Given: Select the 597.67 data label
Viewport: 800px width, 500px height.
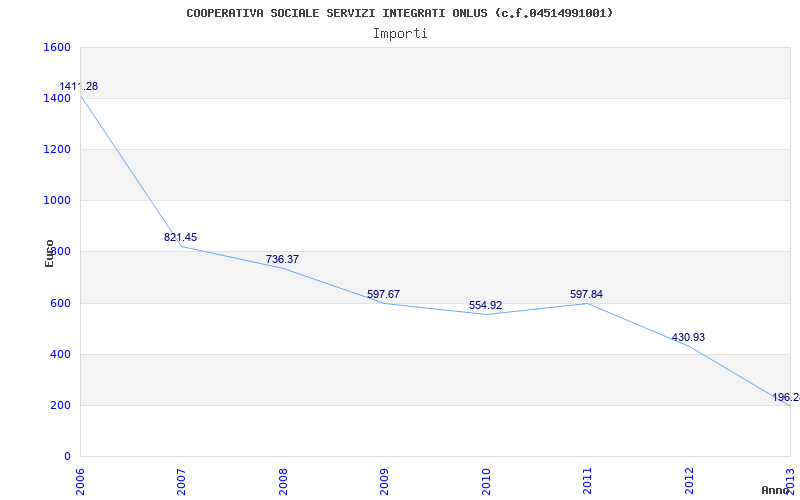Looking at the screenshot, I should coord(383,294).
